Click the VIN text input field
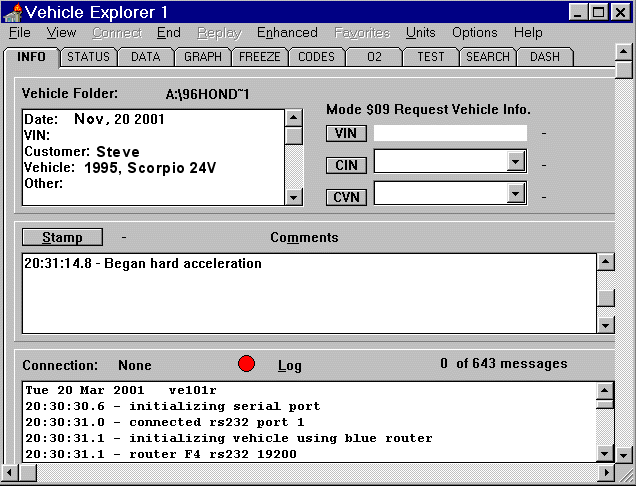This screenshot has width=636, height=487. pyautogui.click(x=450, y=133)
